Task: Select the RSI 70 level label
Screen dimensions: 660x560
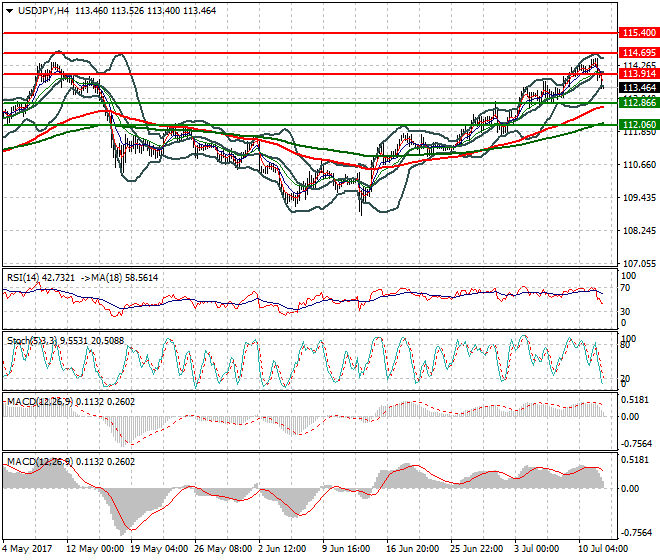Action: point(626,288)
